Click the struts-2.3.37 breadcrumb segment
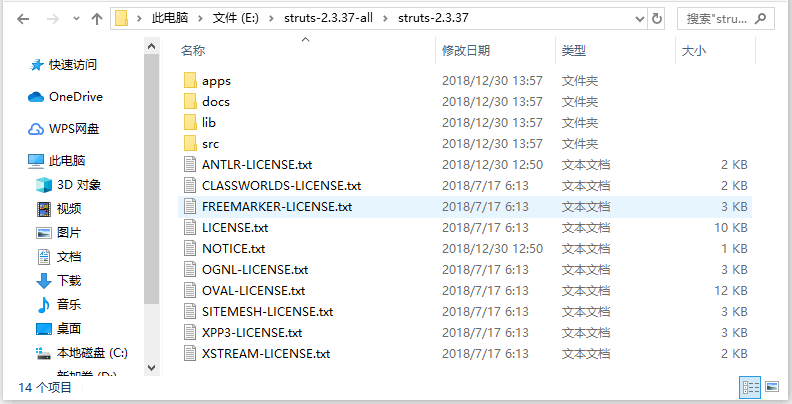The height and width of the screenshot is (404, 792). coord(433,18)
